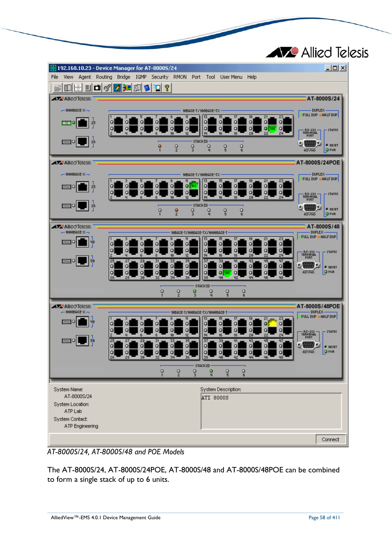
Task: Select port 1 on AT-8000S/24 unit
Action: [x=118, y=121]
